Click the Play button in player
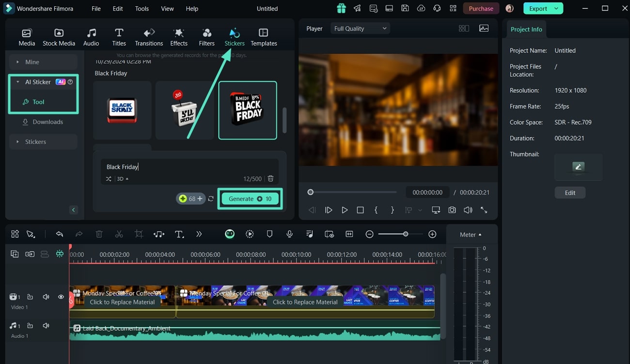The height and width of the screenshot is (364, 630). point(345,210)
